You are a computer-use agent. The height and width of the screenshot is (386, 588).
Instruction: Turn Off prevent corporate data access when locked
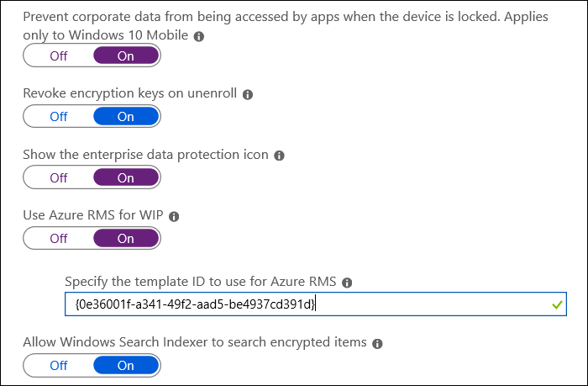click(x=59, y=56)
